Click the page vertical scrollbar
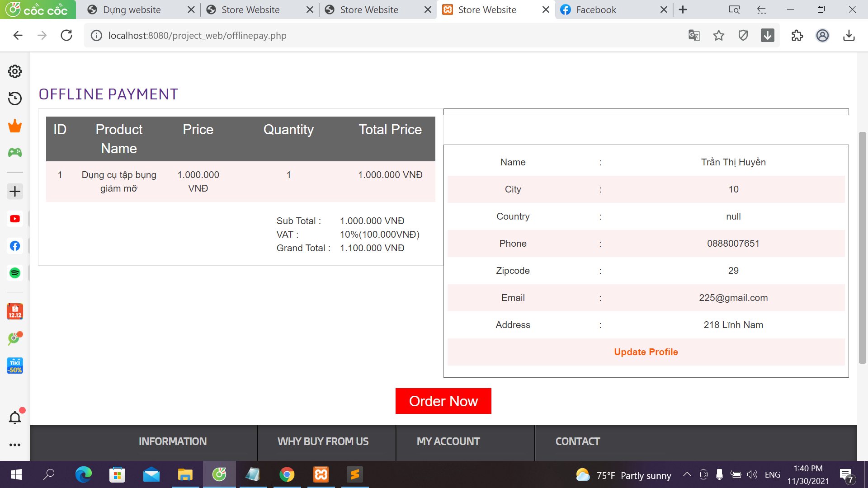 pos(862,248)
